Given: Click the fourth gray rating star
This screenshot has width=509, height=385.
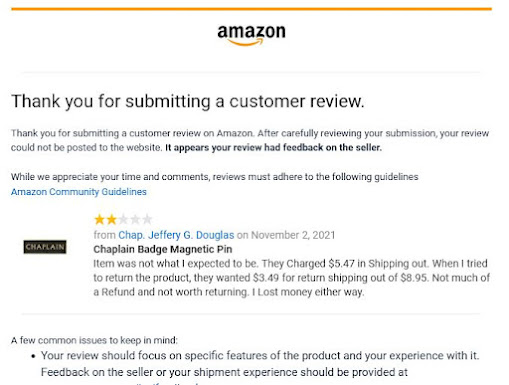Looking at the screenshot, I should coord(135,220).
